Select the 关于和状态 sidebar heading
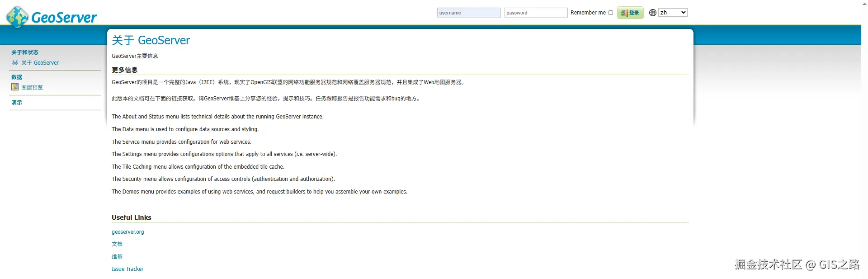The width and height of the screenshot is (868, 279). (25, 52)
